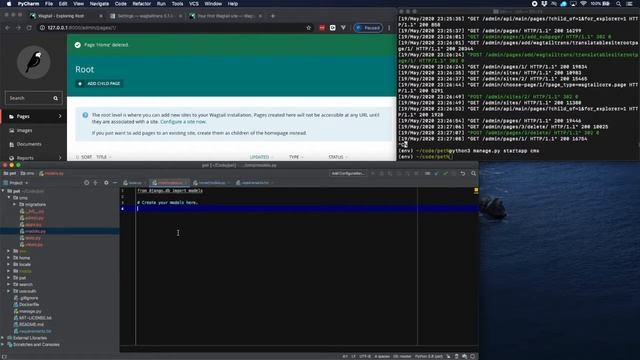The height and width of the screenshot is (360, 640).
Task: Click the UTF-8 encoding in status bar
Action: coord(365,356)
